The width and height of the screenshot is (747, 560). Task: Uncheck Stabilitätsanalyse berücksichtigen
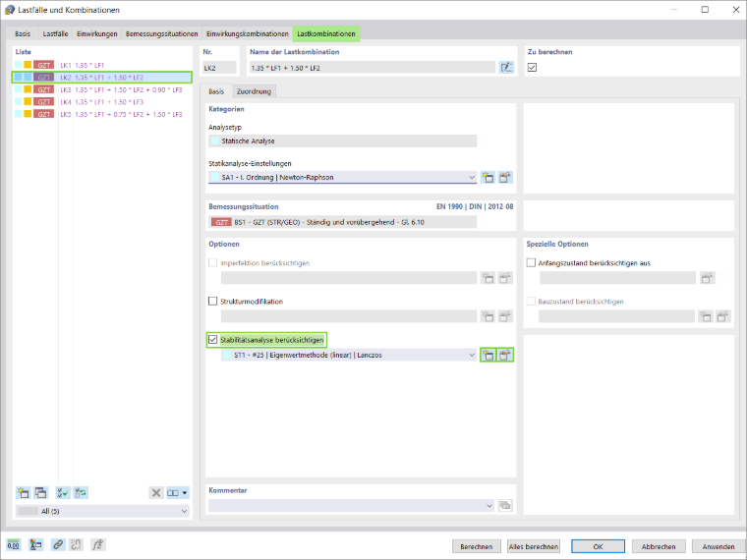[213, 340]
